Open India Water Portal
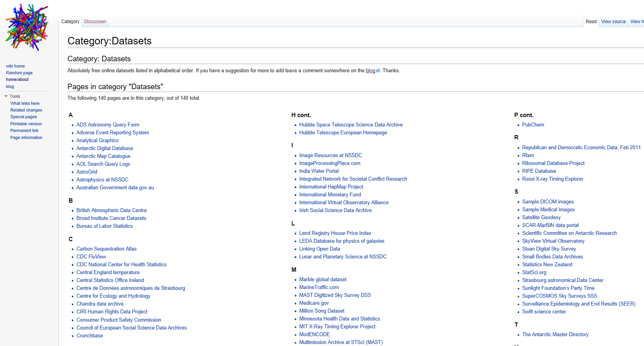 coord(319,171)
